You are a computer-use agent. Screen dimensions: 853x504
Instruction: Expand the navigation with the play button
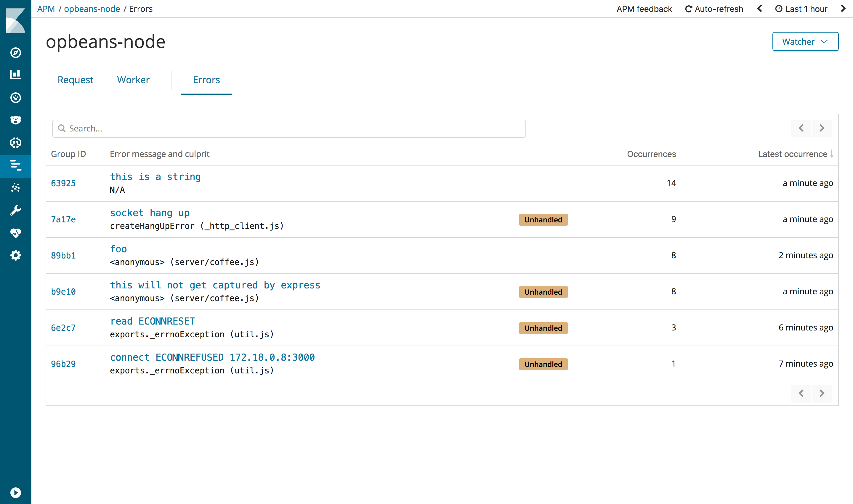tap(16, 492)
